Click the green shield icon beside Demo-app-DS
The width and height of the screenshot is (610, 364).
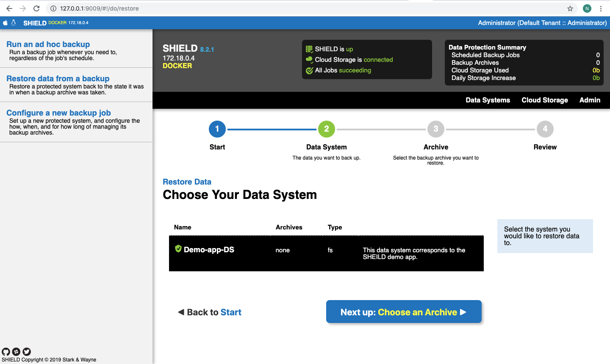(x=178, y=249)
